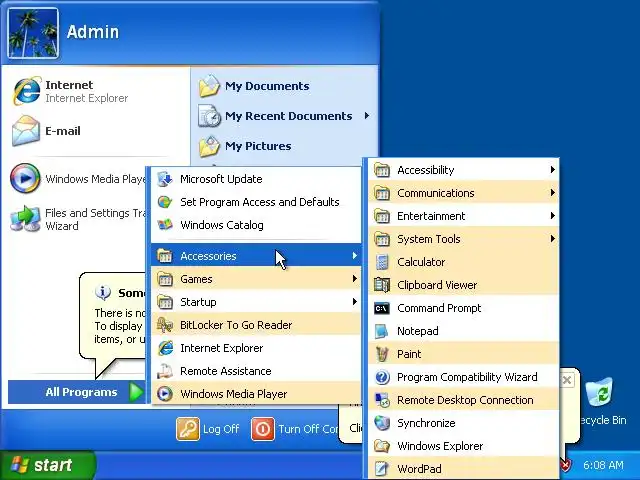Click Set Program Access and Defaults icon

click(165, 202)
